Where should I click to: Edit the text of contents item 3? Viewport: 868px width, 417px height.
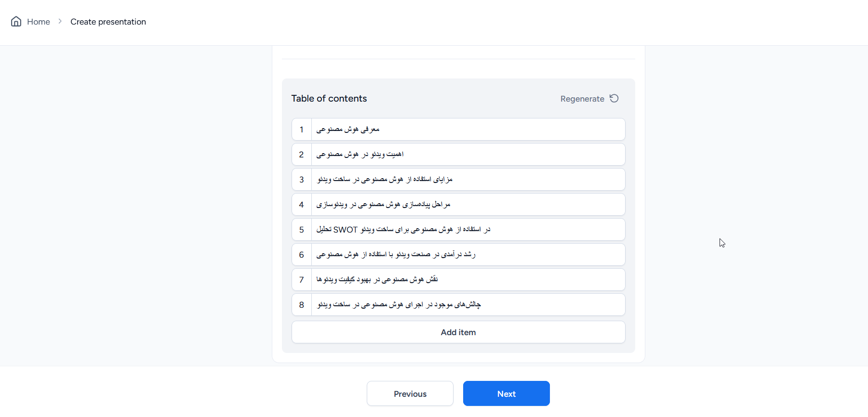(467, 180)
